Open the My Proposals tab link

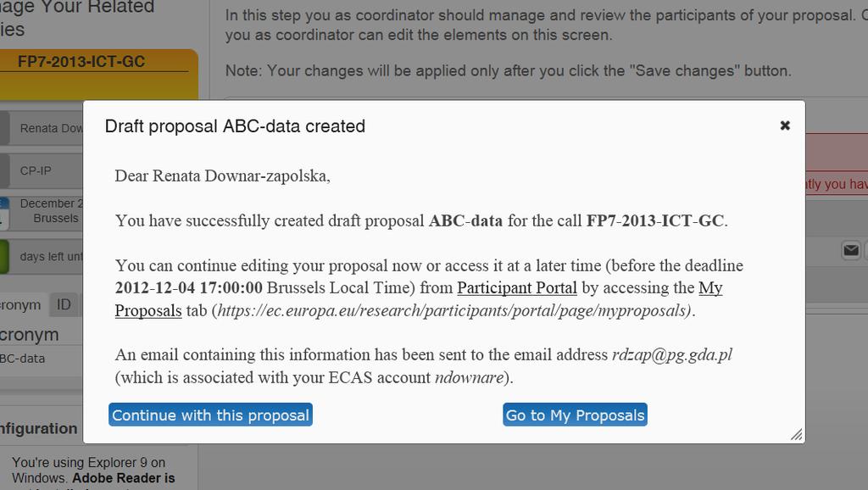[419, 299]
